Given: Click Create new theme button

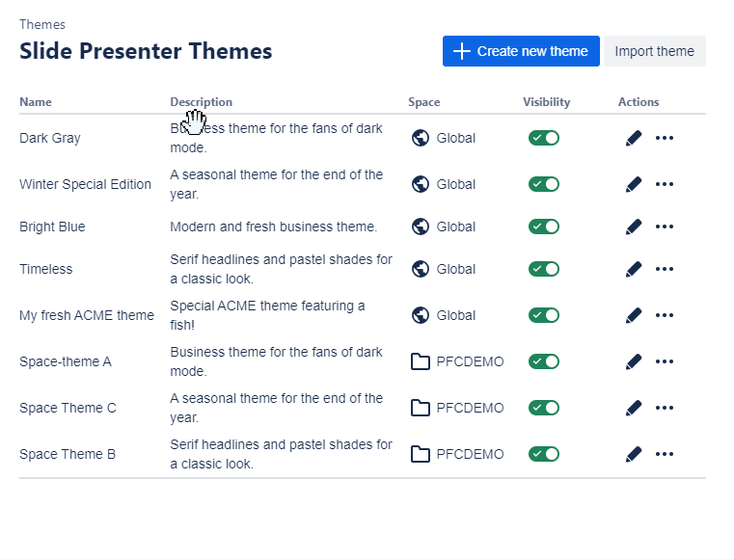Looking at the screenshot, I should point(521,51).
